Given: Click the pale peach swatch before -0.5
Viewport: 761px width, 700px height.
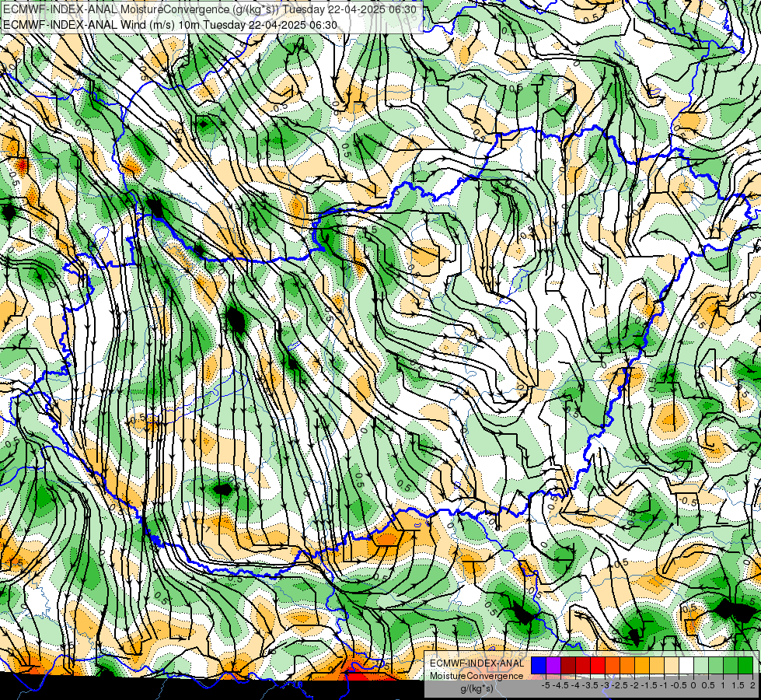Looking at the screenshot, I should coord(672,666).
